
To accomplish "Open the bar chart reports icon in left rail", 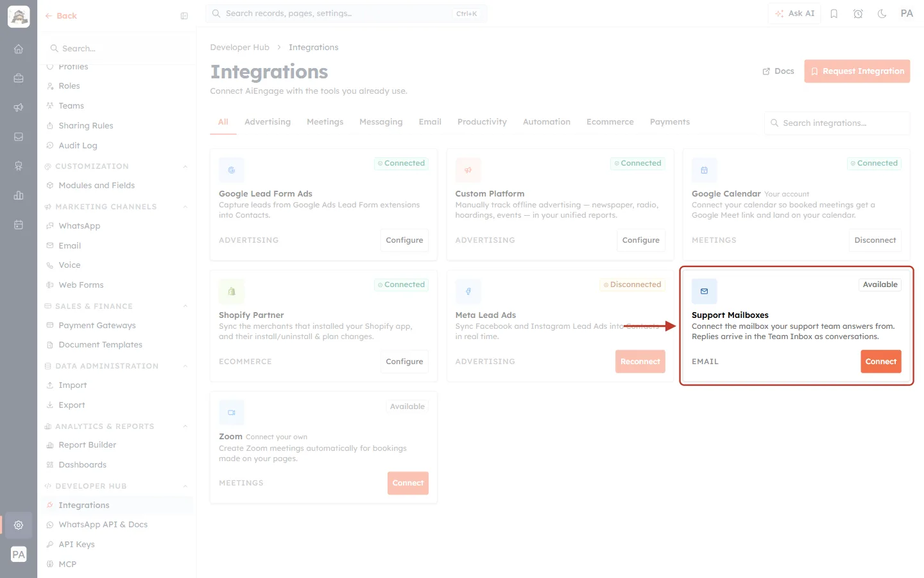I will [19, 195].
